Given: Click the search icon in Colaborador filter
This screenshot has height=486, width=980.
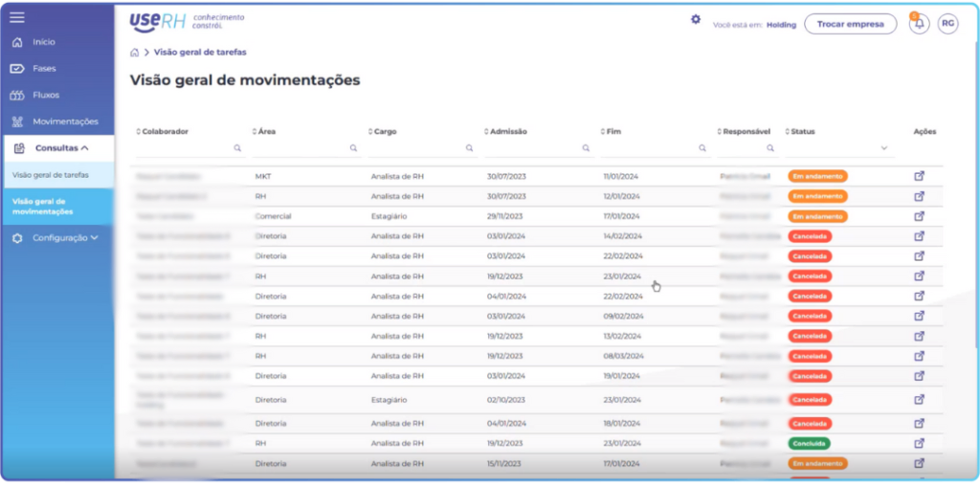Looking at the screenshot, I should 237,148.
